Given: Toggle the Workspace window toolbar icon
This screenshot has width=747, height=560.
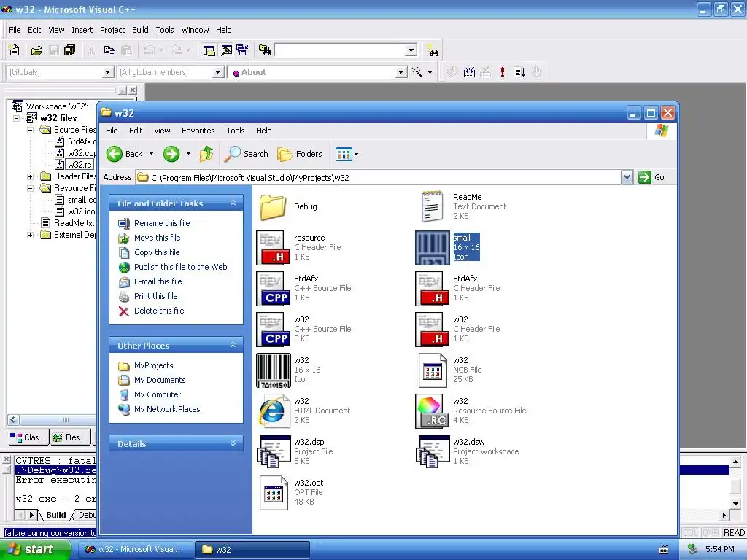Looking at the screenshot, I should [209, 50].
